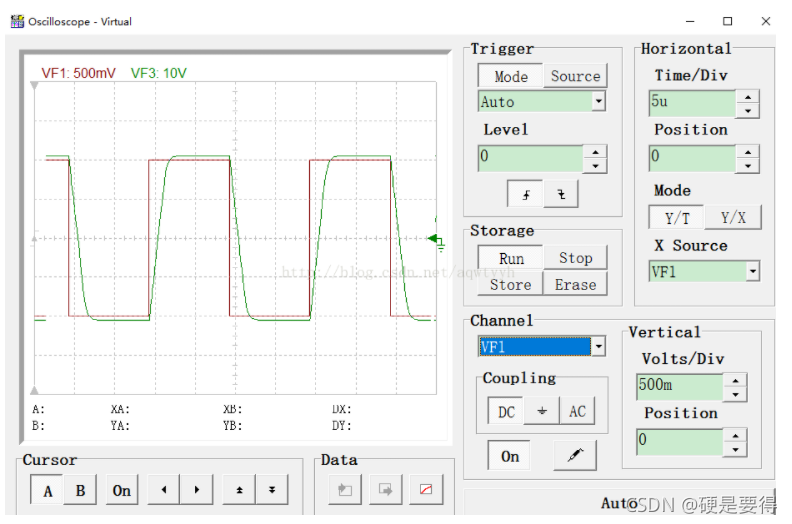This screenshot has height=524, width=792.
Task: Move cursor left with arrow button
Action: coord(164,490)
